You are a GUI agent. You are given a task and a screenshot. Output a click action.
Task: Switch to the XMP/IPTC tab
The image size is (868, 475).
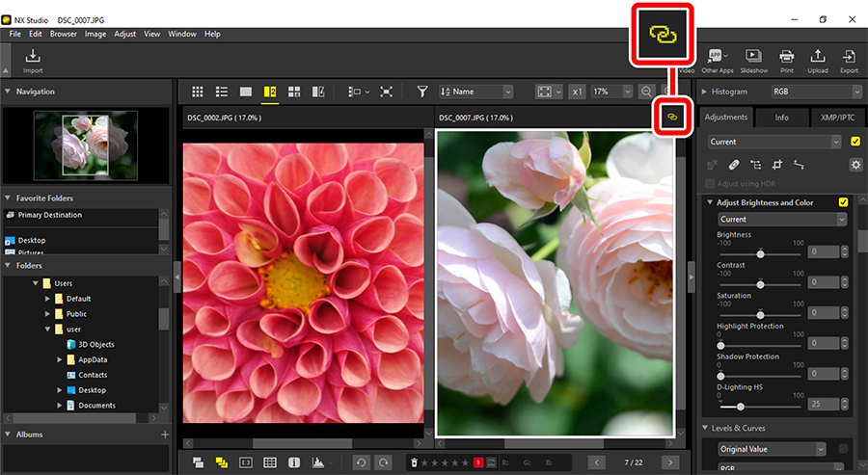(x=837, y=118)
